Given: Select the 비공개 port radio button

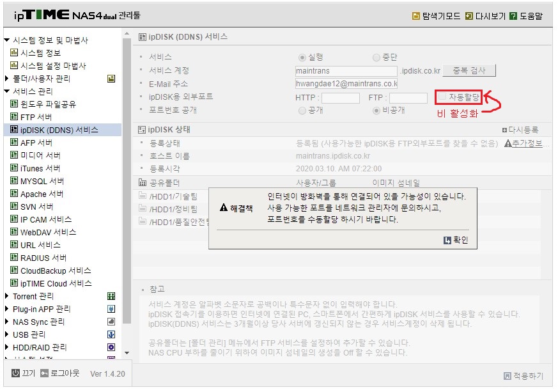Looking at the screenshot, I should pyautogui.click(x=376, y=111).
